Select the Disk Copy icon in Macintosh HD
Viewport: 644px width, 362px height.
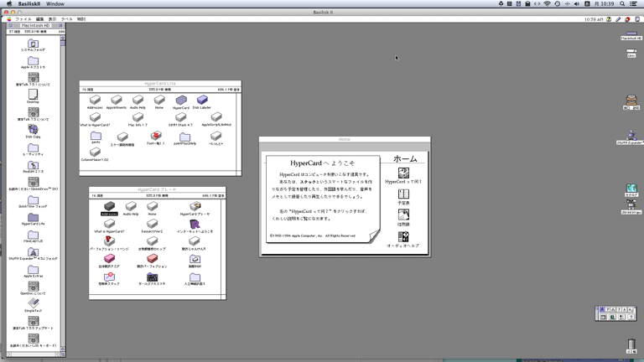(34, 130)
